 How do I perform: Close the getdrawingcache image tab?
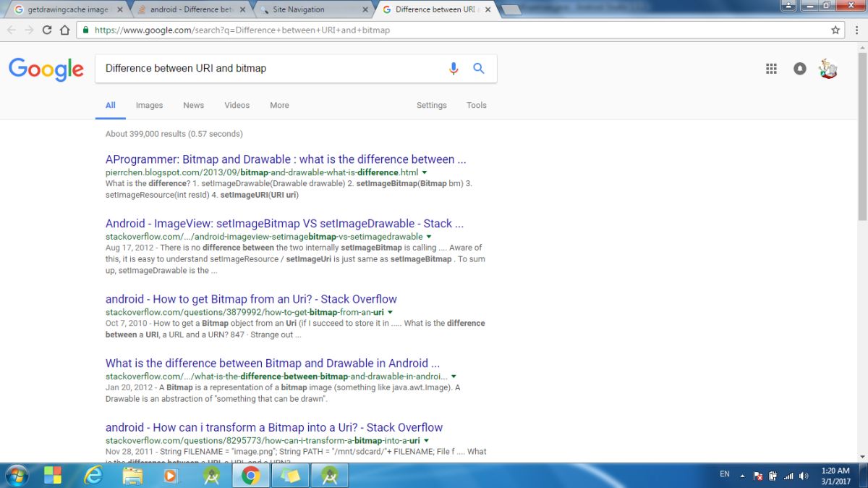point(119,10)
